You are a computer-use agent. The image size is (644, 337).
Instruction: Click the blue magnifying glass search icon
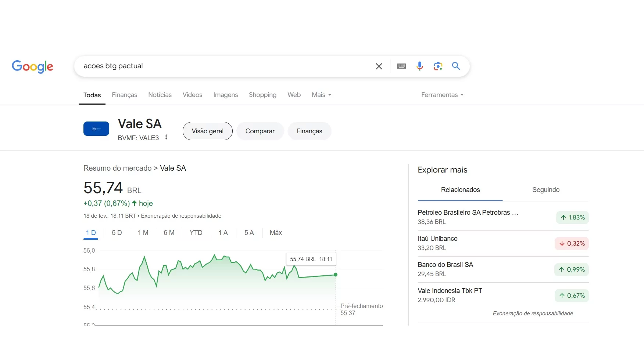[x=456, y=66]
